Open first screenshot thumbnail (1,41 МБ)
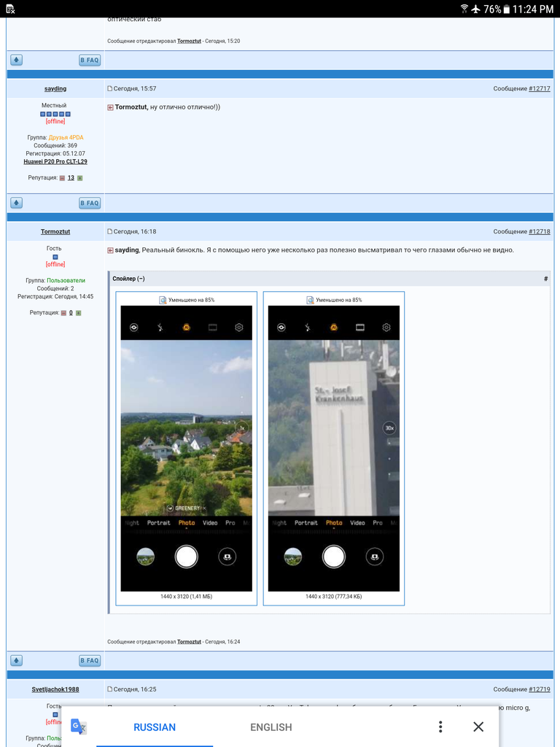 pos(186,449)
